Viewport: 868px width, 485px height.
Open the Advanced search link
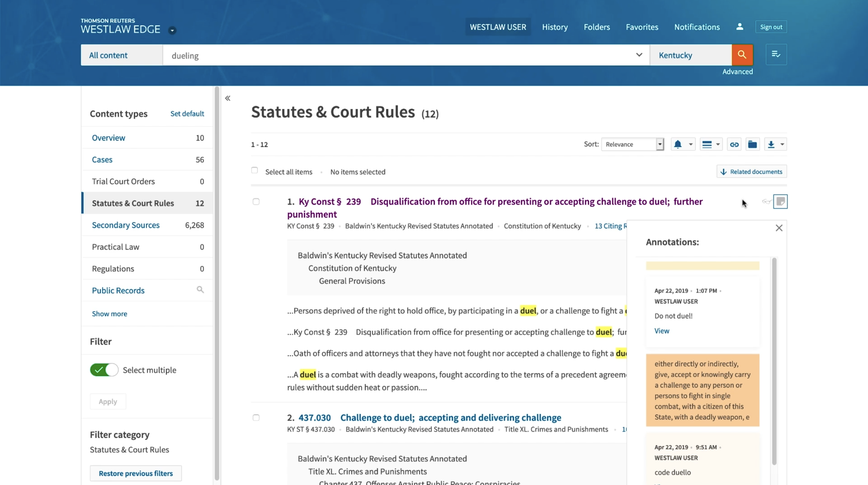click(737, 71)
